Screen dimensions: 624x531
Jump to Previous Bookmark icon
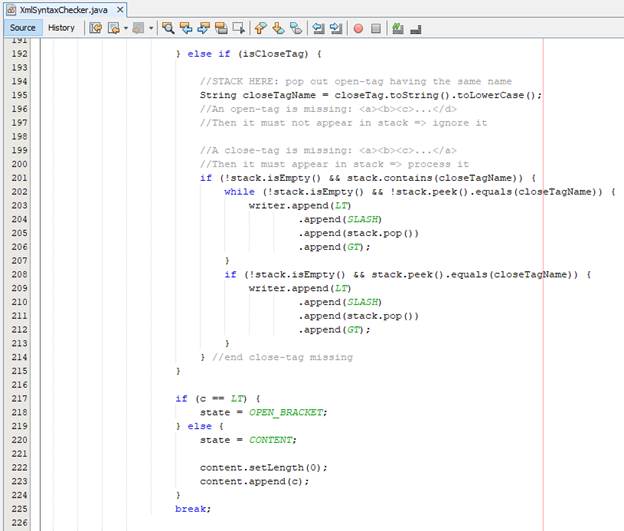(x=260, y=28)
